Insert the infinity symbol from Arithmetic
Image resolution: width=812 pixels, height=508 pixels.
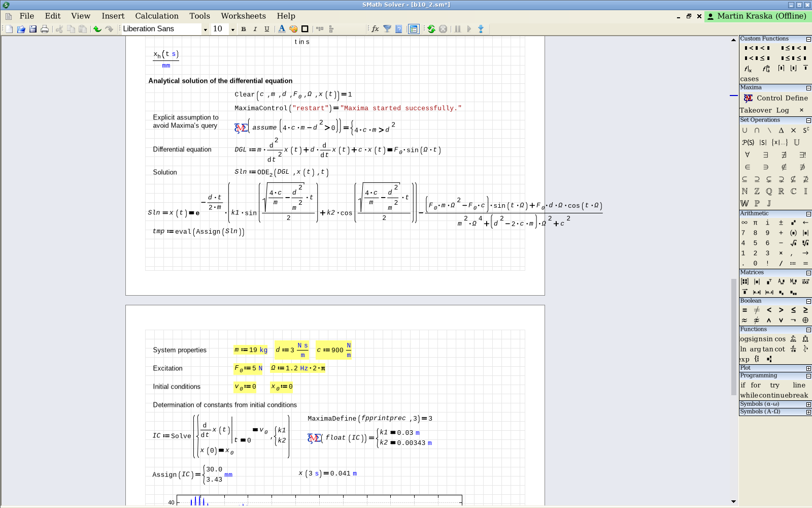coord(745,223)
